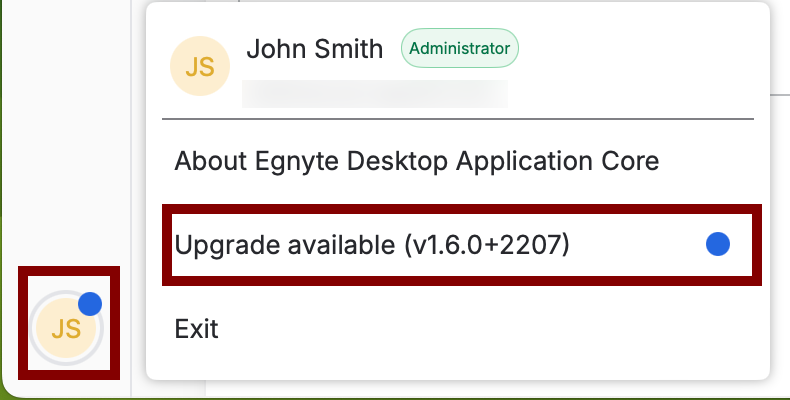Open About Egnyte Desktop Application Core
Viewport: 790px width, 400px height.
tap(416, 161)
